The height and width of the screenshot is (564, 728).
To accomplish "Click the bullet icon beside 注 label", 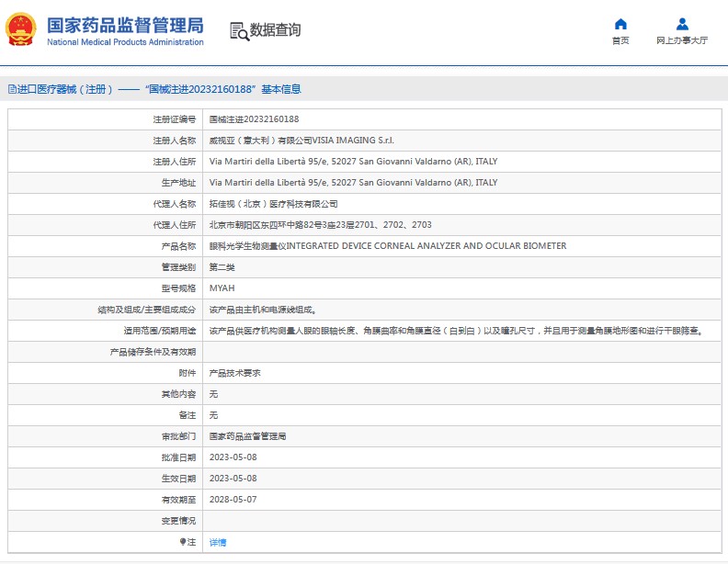I will 183,542.
